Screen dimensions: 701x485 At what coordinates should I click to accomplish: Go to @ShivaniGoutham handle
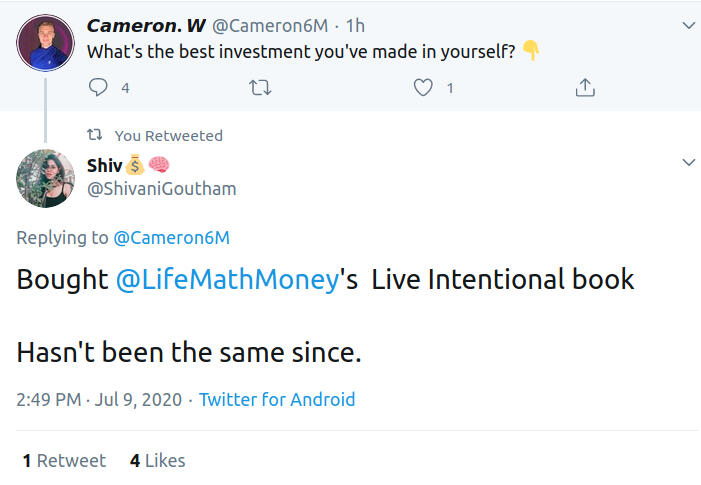162,188
